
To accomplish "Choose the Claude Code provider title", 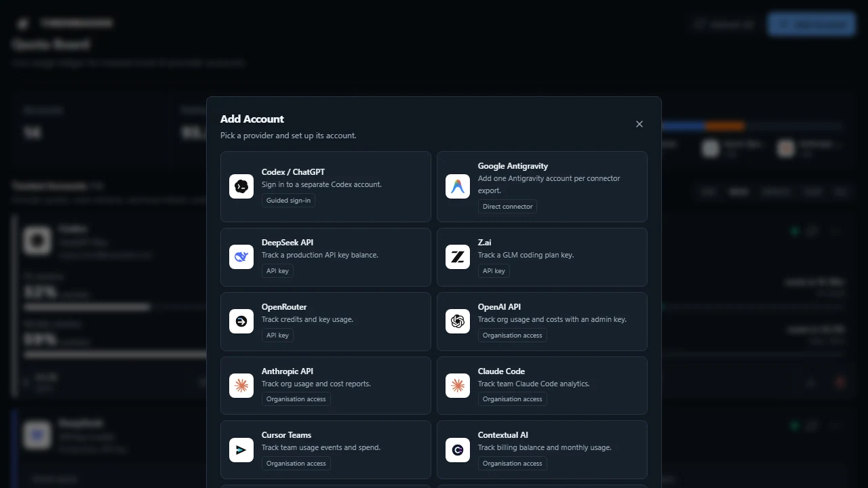I will [x=501, y=371].
